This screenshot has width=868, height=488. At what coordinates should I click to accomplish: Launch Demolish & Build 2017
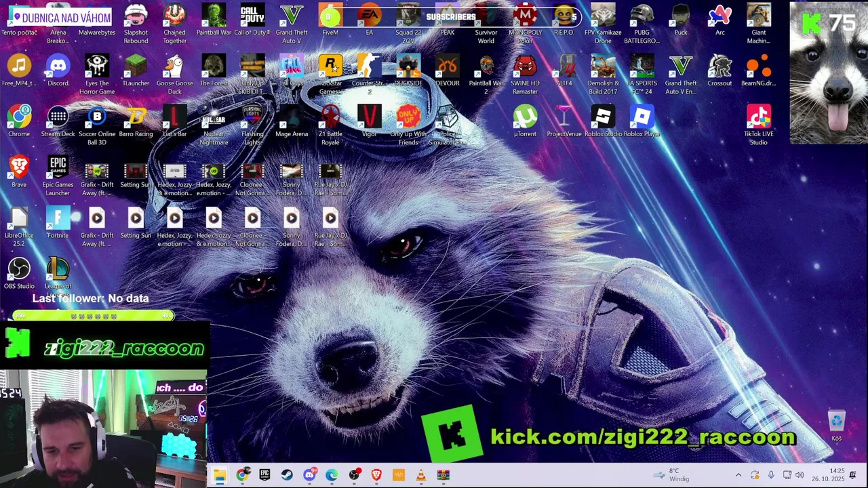click(x=603, y=75)
